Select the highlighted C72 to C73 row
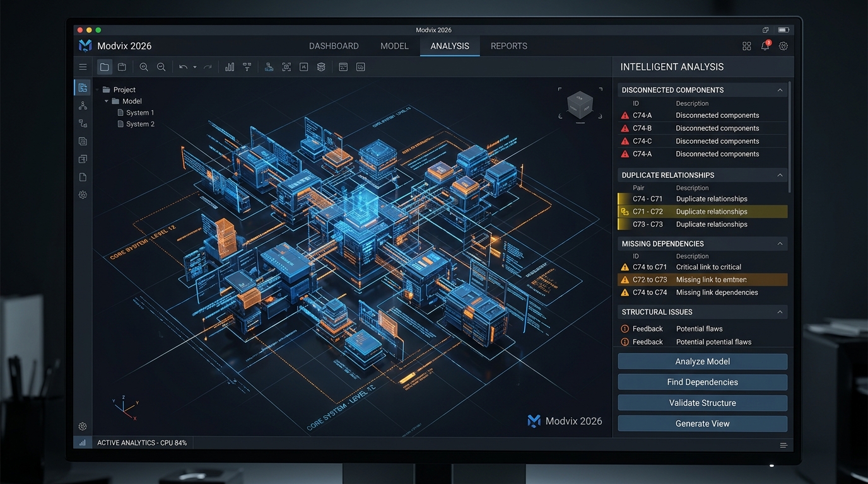This screenshot has width=868, height=484. [x=703, y=280]
